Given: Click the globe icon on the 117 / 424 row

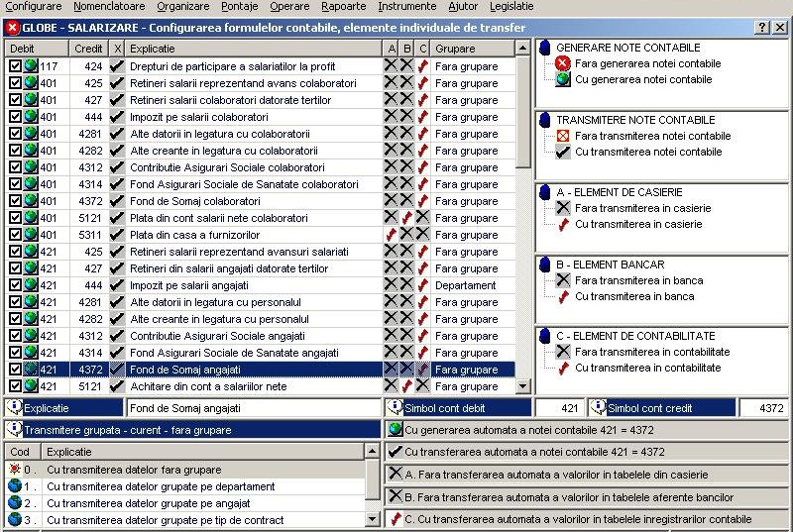Looking at the screenshot, I should tap(31, 66).
